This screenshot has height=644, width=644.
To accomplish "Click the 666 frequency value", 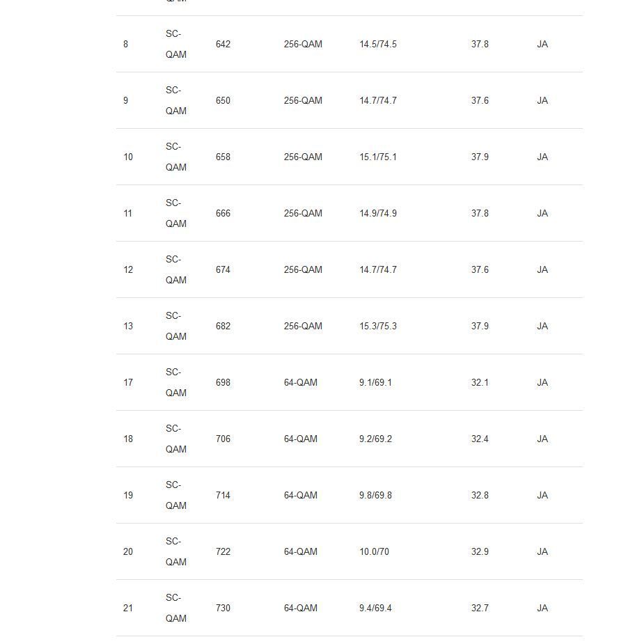I will 223,214.
